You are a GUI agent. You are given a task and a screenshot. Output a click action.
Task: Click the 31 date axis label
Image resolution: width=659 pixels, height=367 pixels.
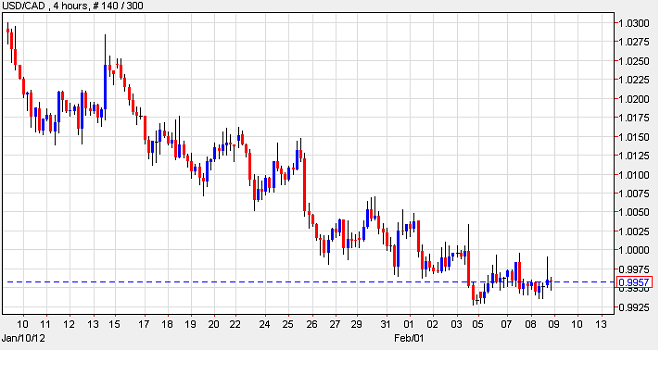(386, 325)
